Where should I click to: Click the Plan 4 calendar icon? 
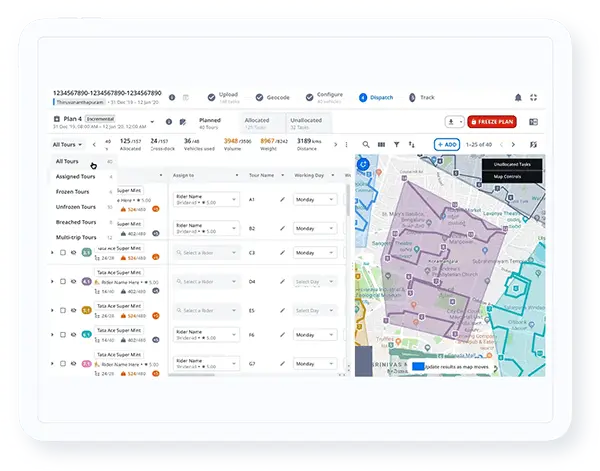click(57, 119)
